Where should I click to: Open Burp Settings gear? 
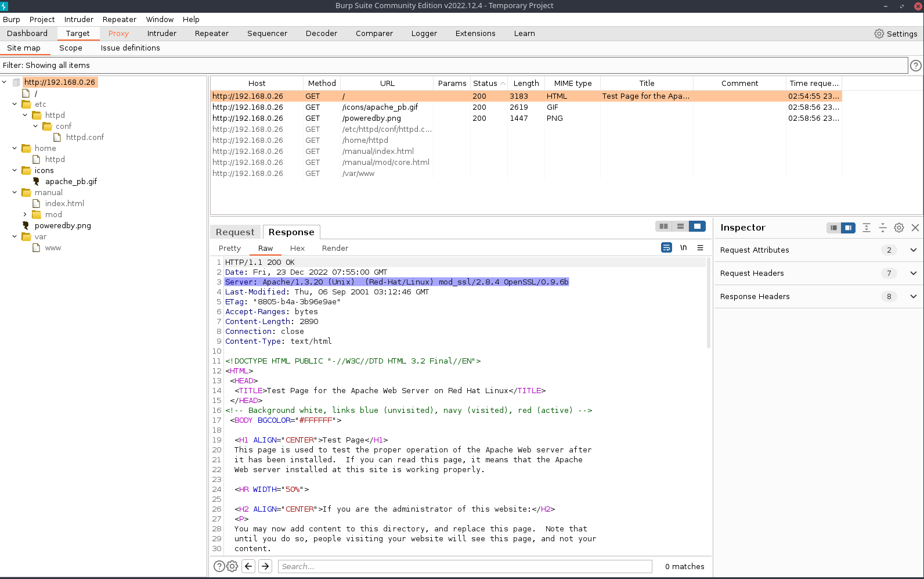[x=879, y=34]
